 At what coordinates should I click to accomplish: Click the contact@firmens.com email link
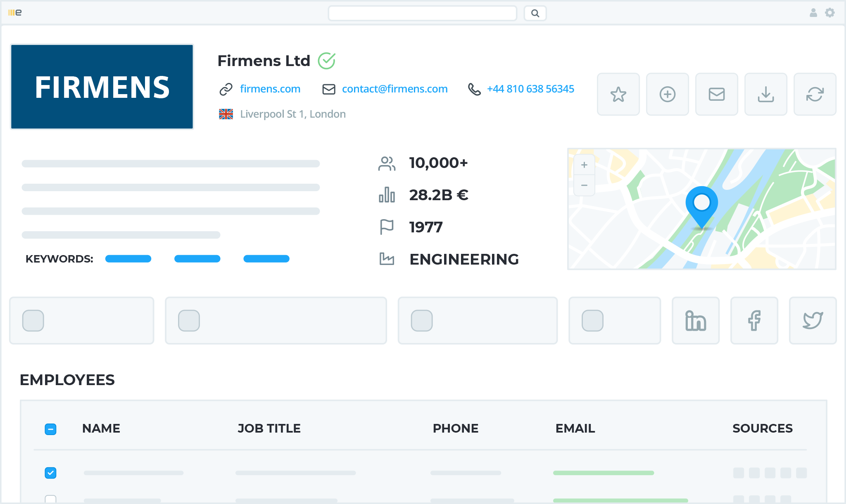coord(395,89)
